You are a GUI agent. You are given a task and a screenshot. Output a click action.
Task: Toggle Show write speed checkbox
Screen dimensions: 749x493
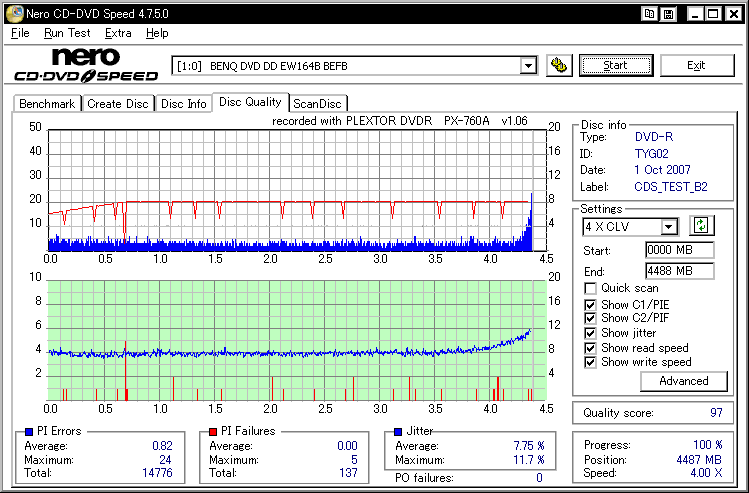[x=590, y=362]
